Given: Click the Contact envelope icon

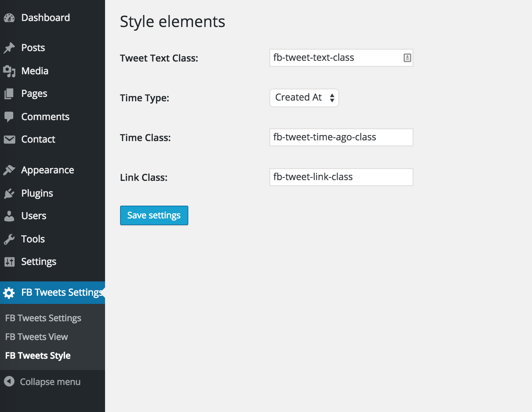Looking at the screenshot, I should pos(9,139).
